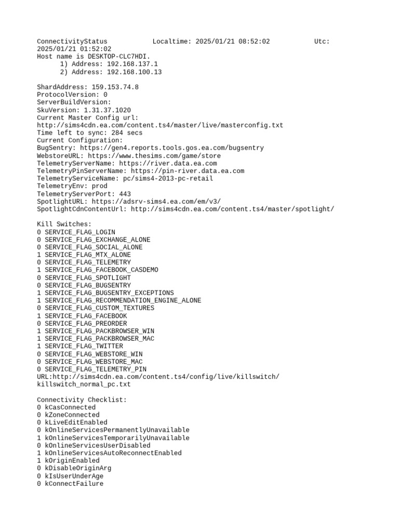Click the TelemetryPinServerName pin-river URL
Image resolution: width=399 pixels, height=532 pixels.
[x=188, y=171]
